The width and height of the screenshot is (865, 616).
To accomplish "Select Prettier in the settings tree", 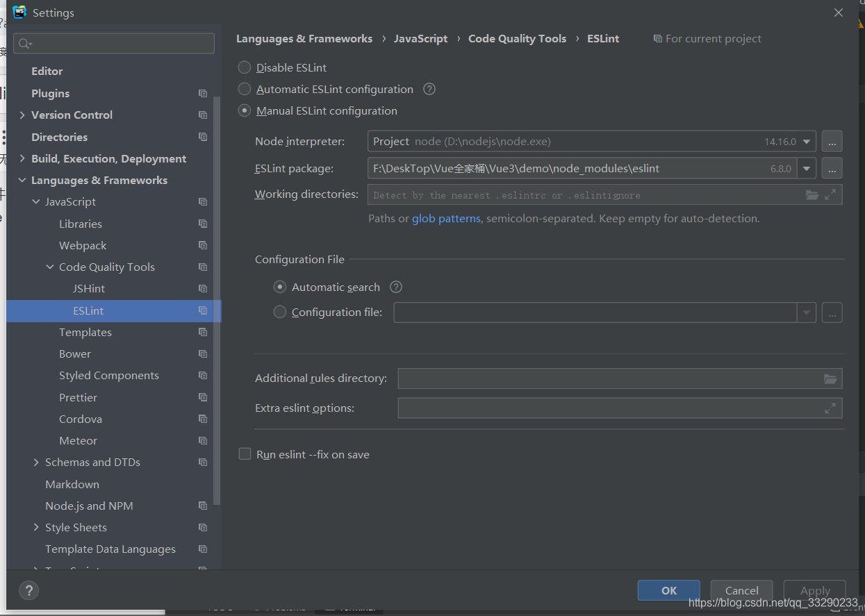I will tap(78, 397).
